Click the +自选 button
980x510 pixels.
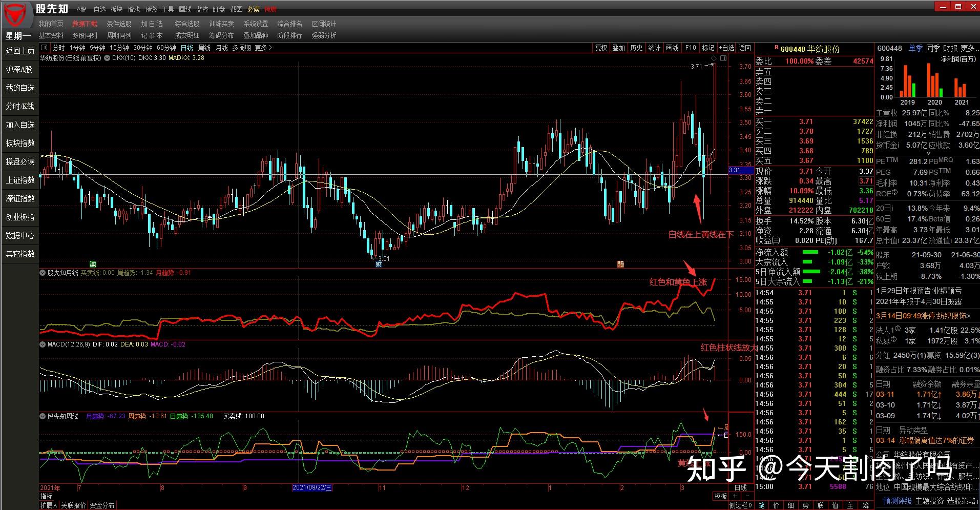coord(726,48)
